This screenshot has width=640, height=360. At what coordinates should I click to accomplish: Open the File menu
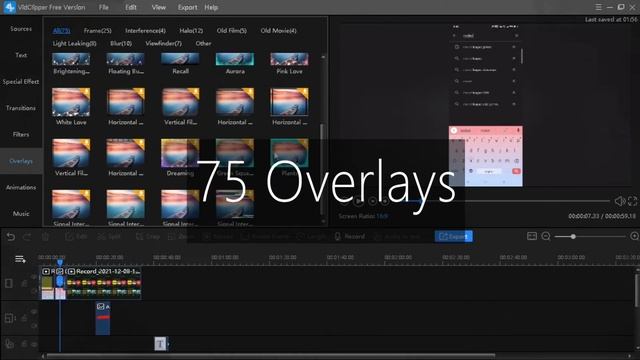tap(103, 7)
